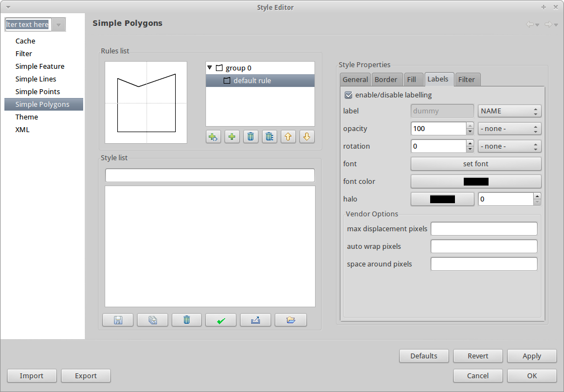Click the delete all rules trash icon
This screenshot has width=564, height=392.
pos(269,137)
